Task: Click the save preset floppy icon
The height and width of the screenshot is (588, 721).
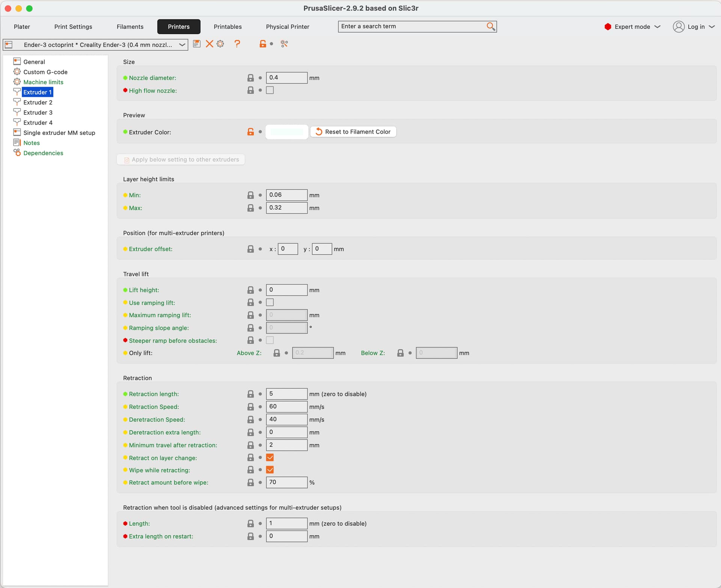Action: click(196, 44)
